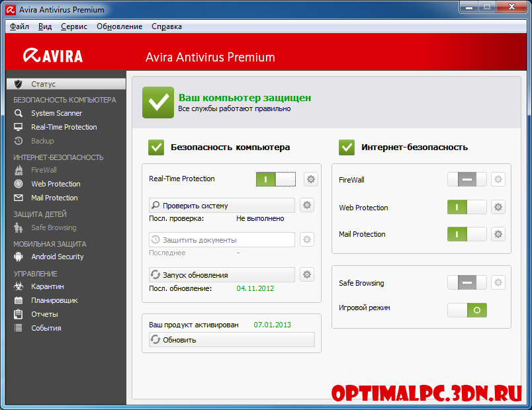This screenshot has height=410, width=532.
Task: Click the Avira icon in the title bar
Action: (x=11, y=10)
